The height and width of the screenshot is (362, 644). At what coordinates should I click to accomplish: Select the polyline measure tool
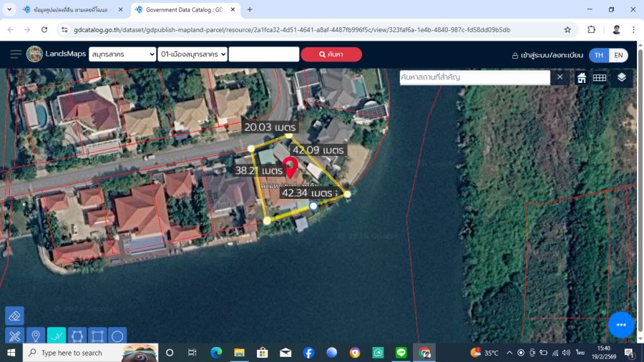(56, 336)
